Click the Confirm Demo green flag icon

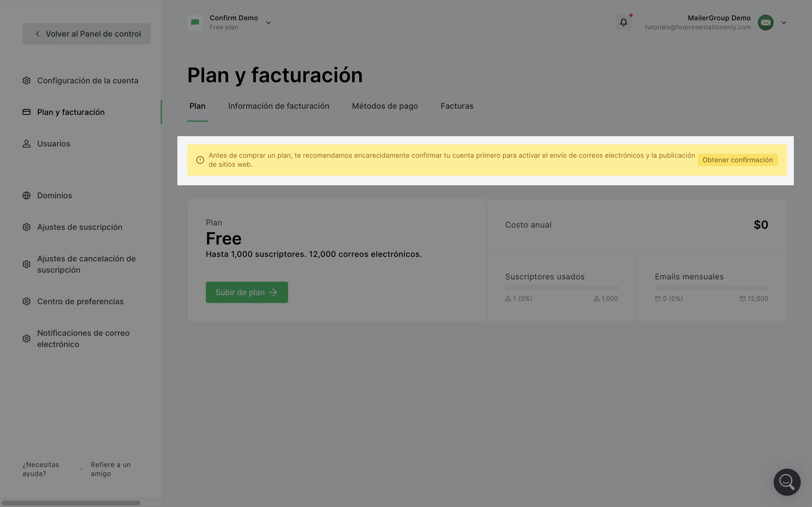(x=195, y=23)
